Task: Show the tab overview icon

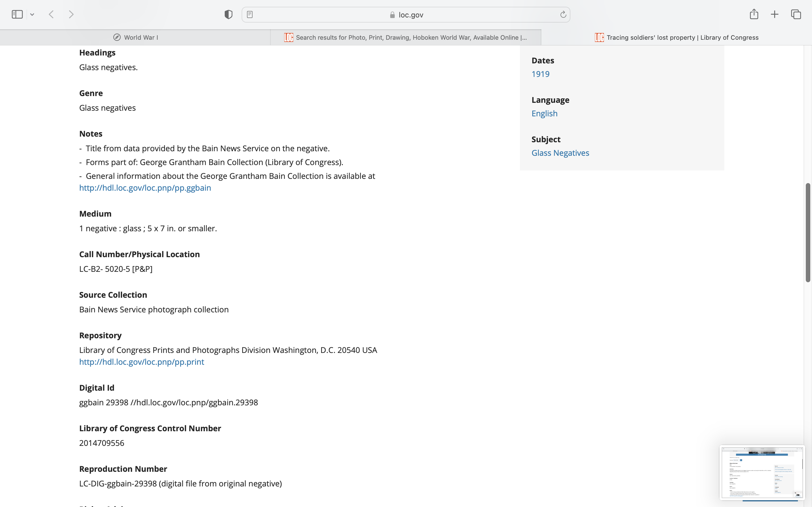Action: [796, 14]
